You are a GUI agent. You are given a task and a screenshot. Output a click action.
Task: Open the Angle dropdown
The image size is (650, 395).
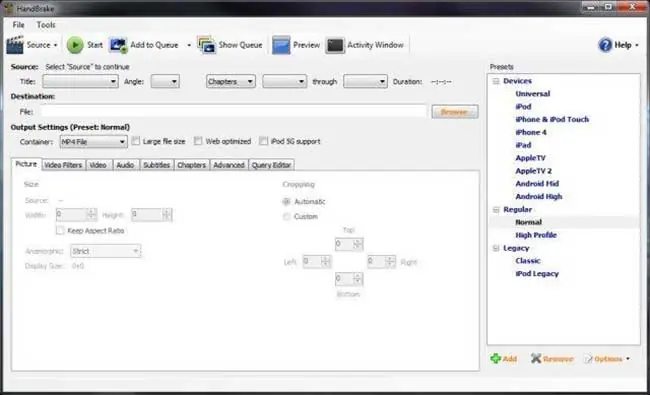pyautogui.click(x=165, y=82)
